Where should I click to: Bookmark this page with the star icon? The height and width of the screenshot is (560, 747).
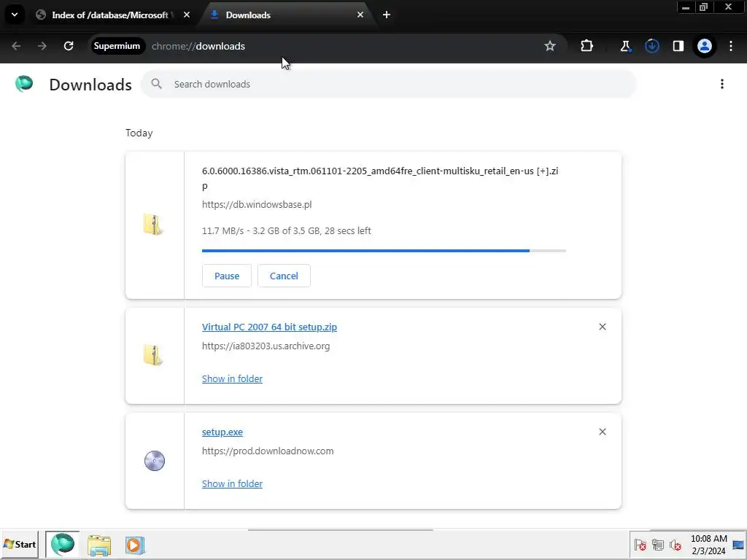coord(550,46)
